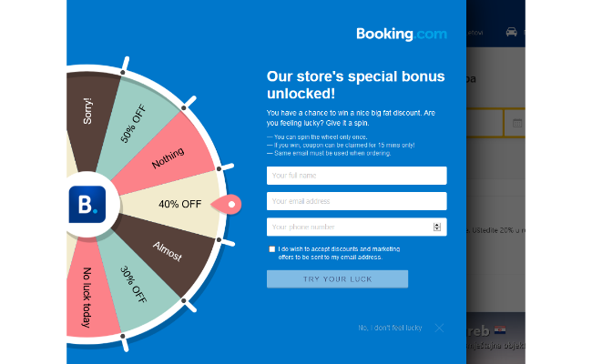Click the car icon in background header

[511, 32]
